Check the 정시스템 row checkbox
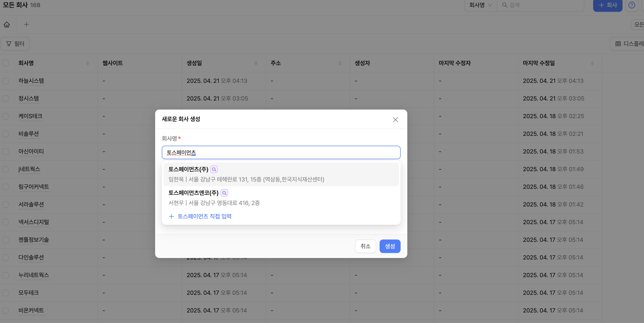 click(x=5, y=99)
